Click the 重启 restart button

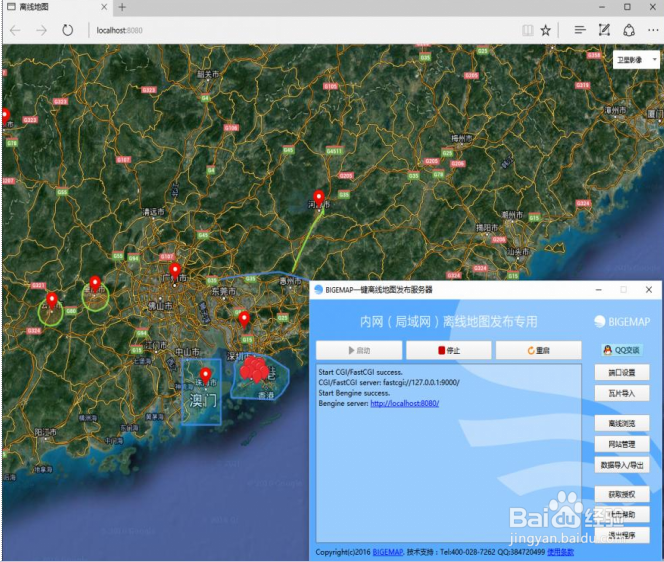pyautogui.click(x=539, y=350)
